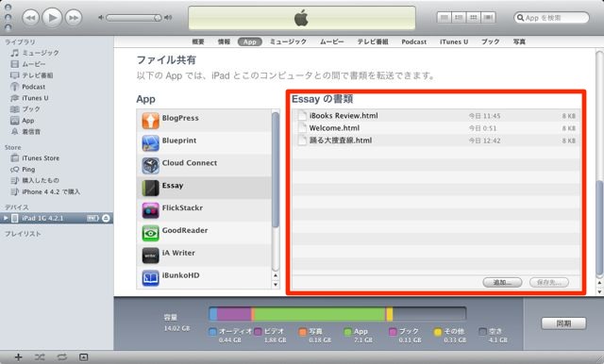Click the add playlist plus button
Viewport: 604px width, 364px height.
click(x=18, y=357)
